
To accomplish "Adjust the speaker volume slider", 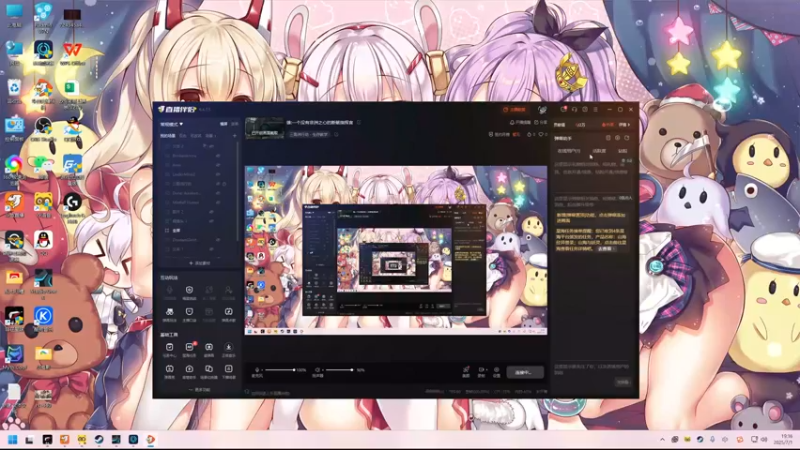I will 339,370.
